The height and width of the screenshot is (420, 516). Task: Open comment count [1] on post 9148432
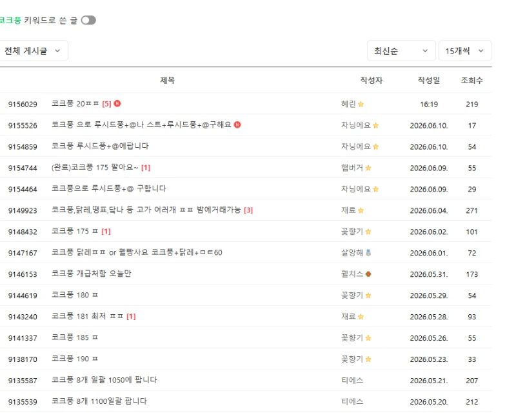tap(106, 232)
